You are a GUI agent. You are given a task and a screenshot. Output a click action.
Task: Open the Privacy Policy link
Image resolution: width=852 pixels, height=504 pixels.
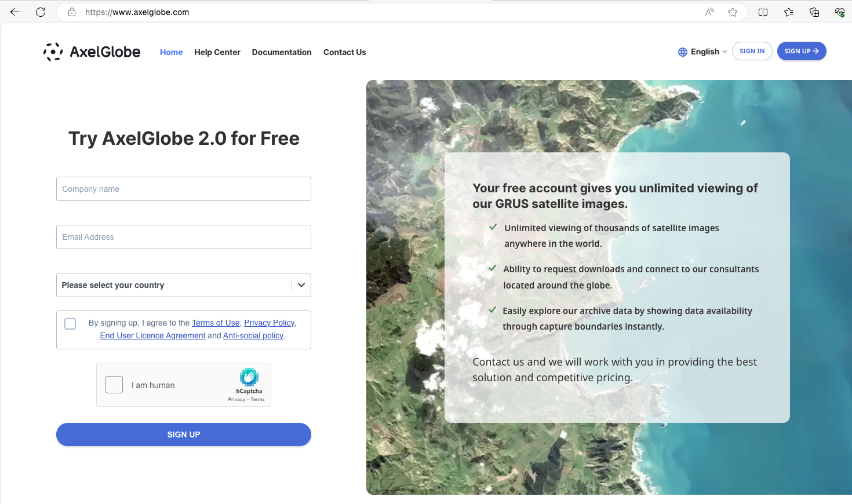click(269, 323)
